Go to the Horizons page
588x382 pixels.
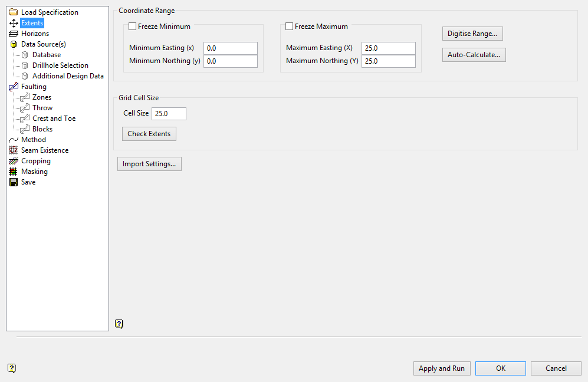tap(35, 34)
